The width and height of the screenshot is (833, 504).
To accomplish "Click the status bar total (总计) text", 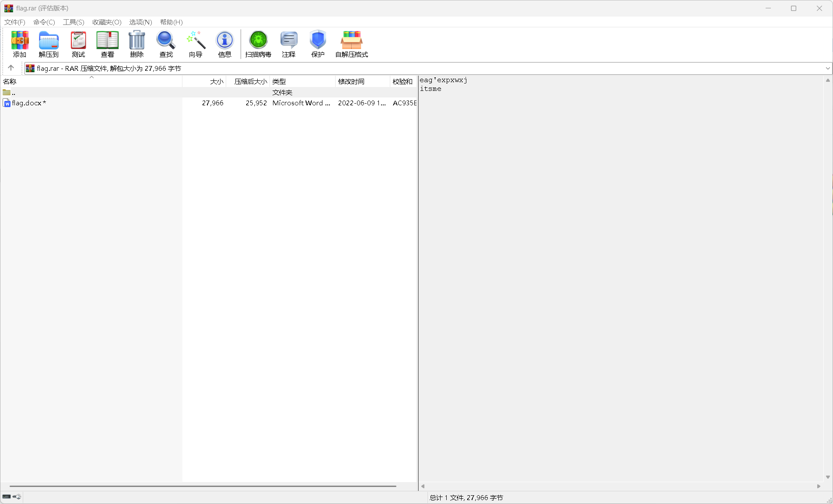I will 466,497.
